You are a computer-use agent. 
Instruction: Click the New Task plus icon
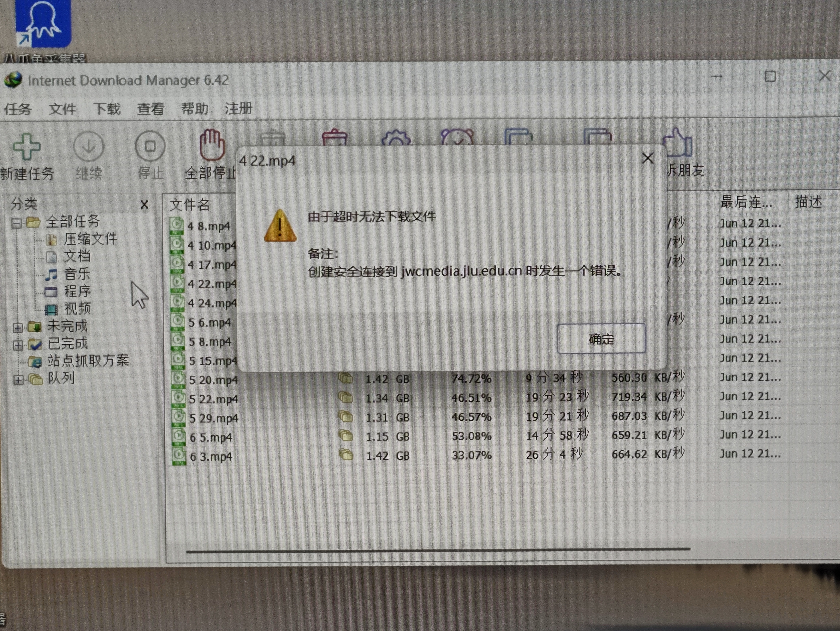(x=27, y=147)
